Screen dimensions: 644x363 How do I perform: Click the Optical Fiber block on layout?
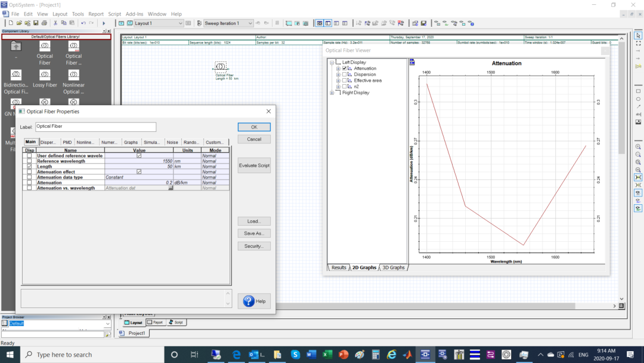pos(221,66)
